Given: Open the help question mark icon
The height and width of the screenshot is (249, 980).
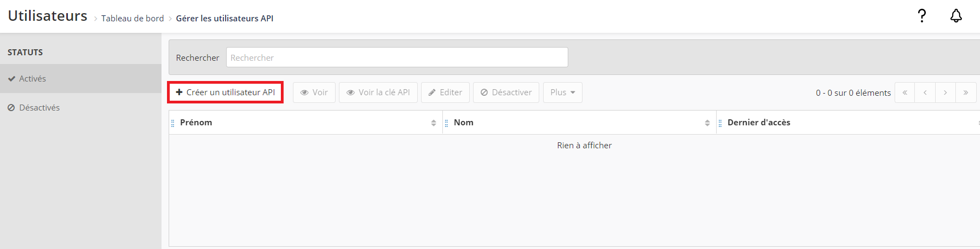Looking at the screenshot, I should (x=922, y=16).
